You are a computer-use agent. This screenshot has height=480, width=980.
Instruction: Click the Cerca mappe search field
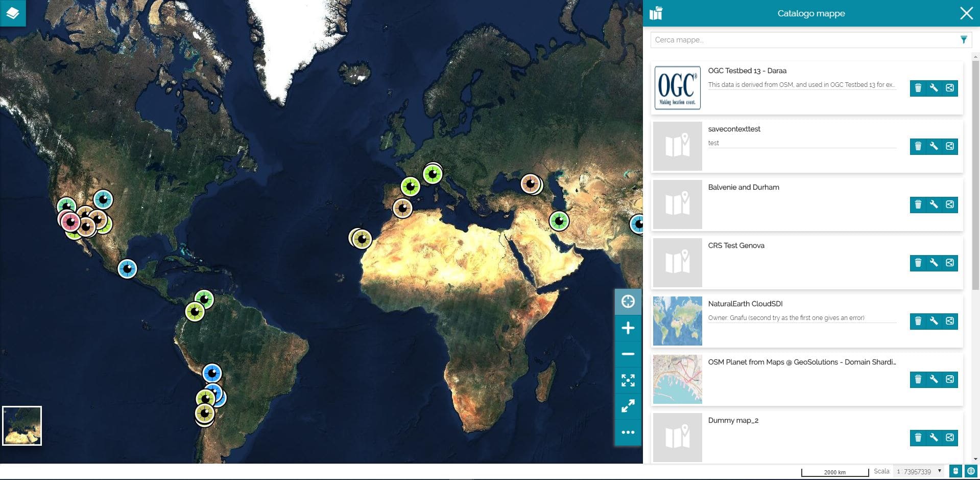802,40
